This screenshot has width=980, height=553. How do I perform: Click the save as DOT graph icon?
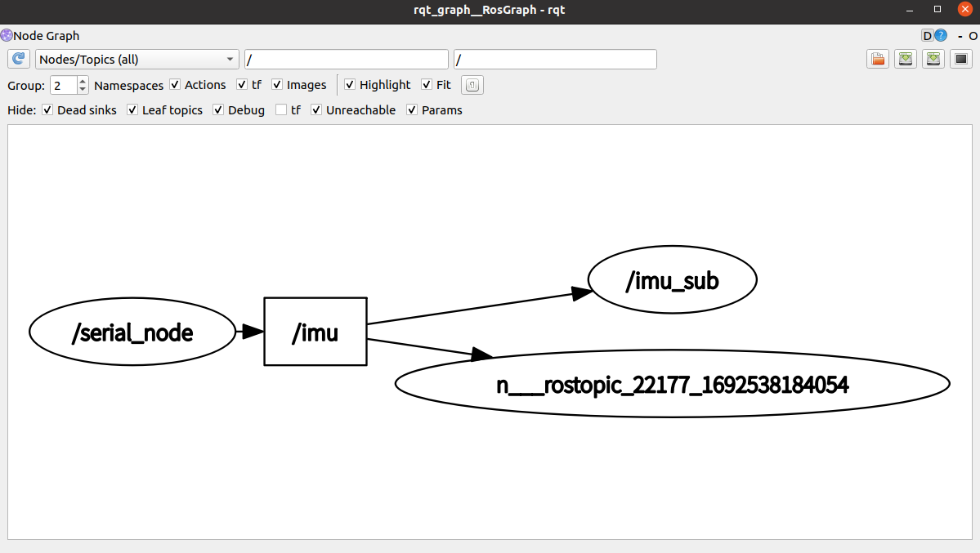coord(906,59)
